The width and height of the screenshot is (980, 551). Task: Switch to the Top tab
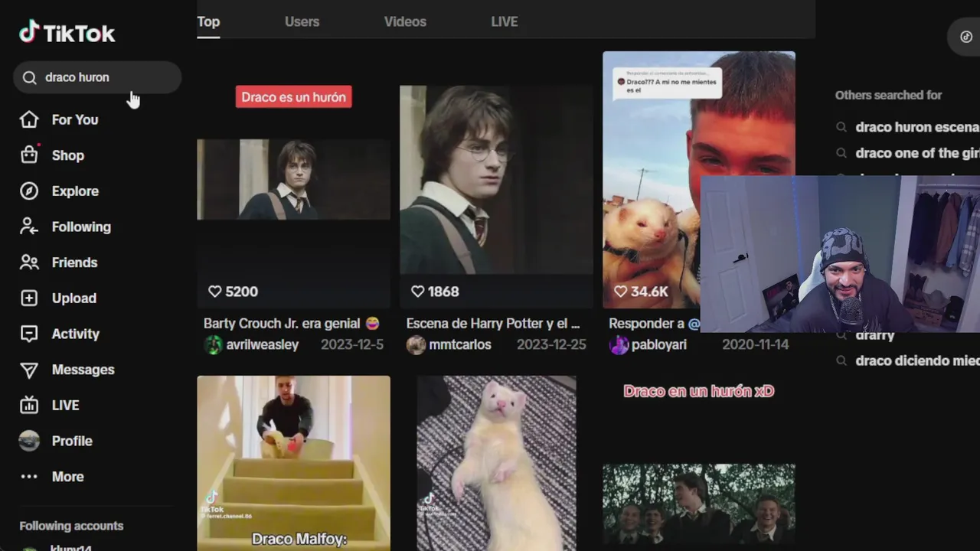pyautogui.click(x=208, y=21)
